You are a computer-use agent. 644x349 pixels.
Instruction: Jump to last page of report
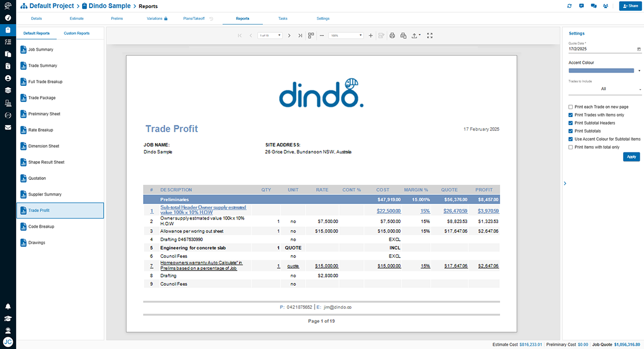[300, 35]
